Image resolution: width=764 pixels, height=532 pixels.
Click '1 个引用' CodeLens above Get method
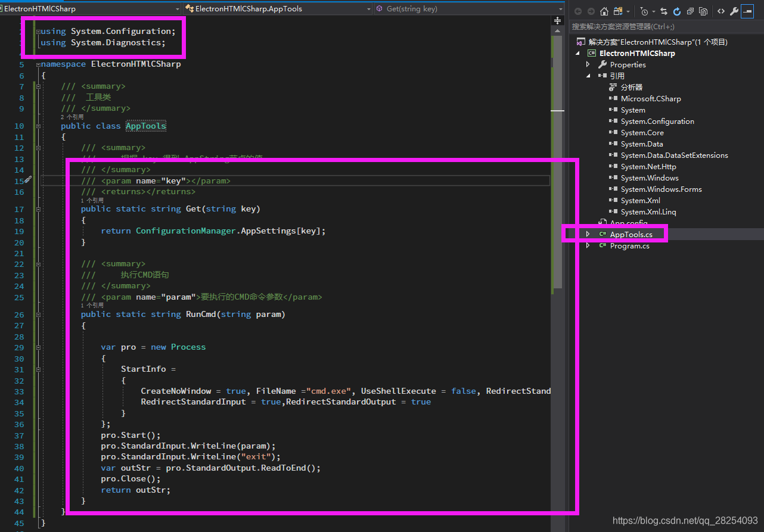point(92,201)
